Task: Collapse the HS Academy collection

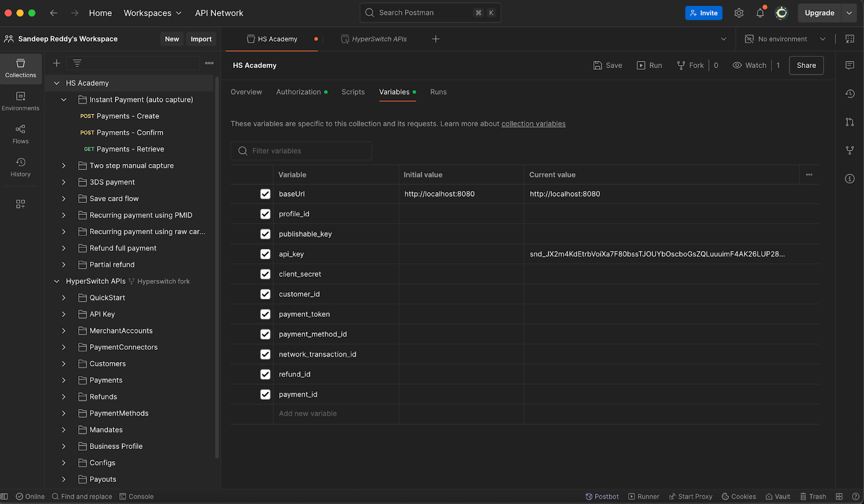Action: pos(57,83)
